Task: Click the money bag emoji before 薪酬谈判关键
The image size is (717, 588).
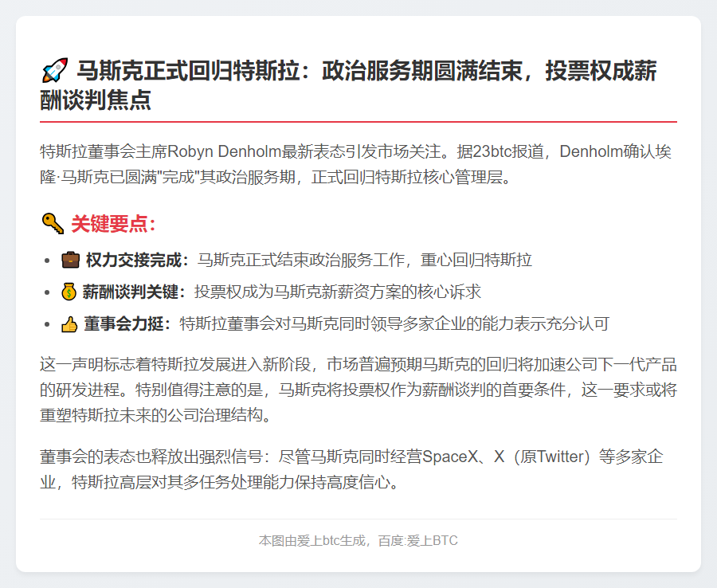Action: tap(69, 292)
